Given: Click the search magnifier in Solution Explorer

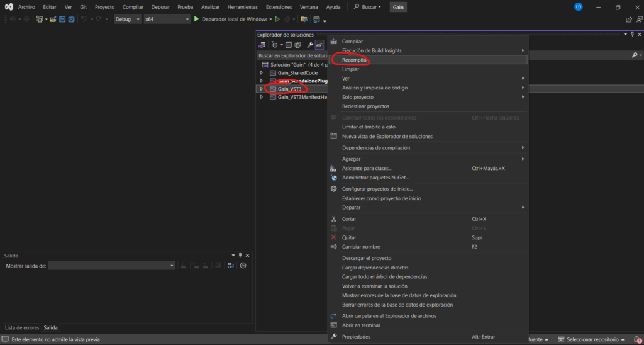Looking at the screenshot, I should pyautogui.click(x=635, y=55).
